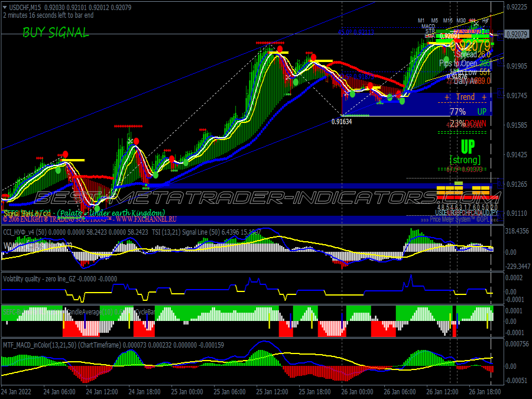The image size is (532, 399).
Task: Click the ENLIGHT TRADING SOLUTIONS FXCHANNEL.RU copyright line
Action: (90, 219)
